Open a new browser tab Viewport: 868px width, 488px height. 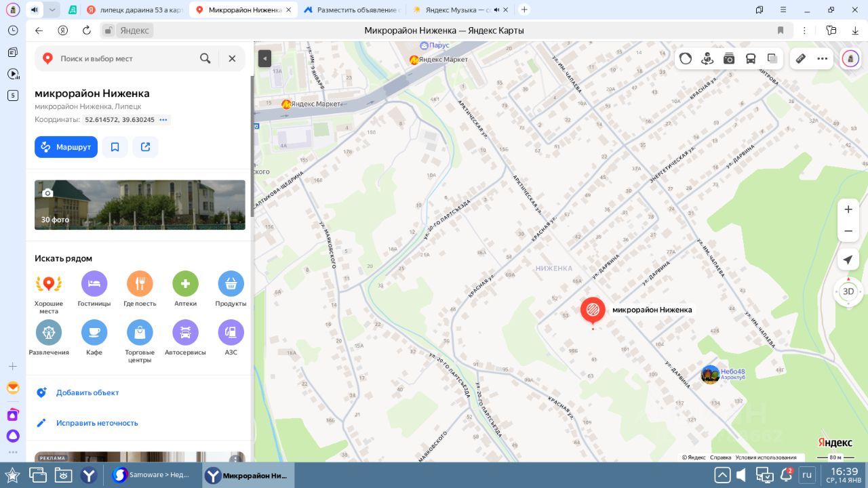click(x=524, y=10)
